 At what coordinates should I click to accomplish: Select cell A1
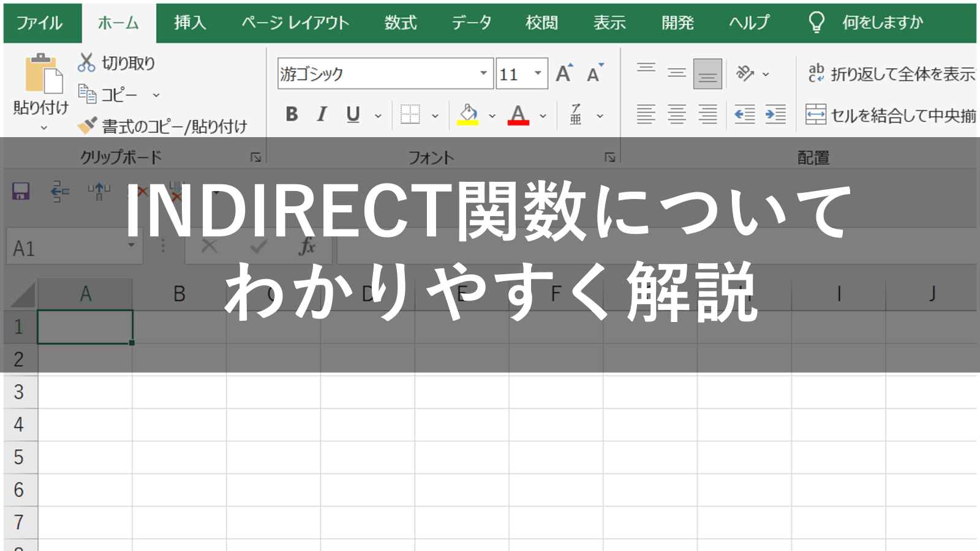[85, 326]
